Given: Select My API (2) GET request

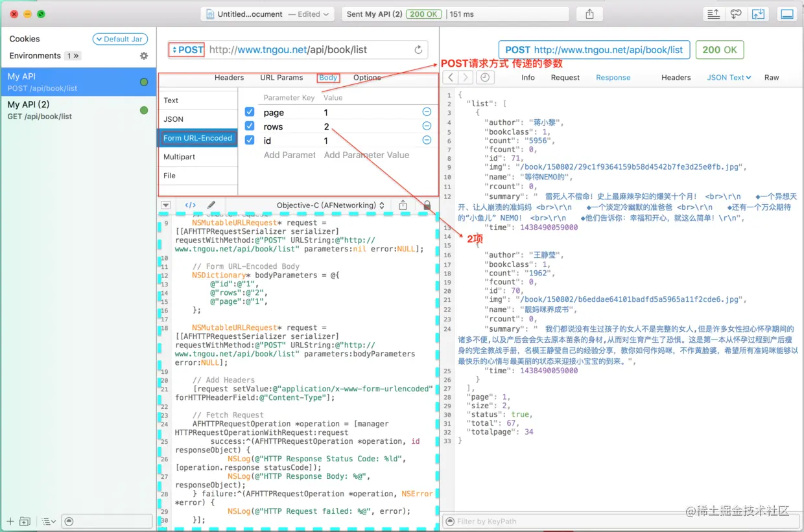Looking at the screenshot, I should click(x=78, y=110).
